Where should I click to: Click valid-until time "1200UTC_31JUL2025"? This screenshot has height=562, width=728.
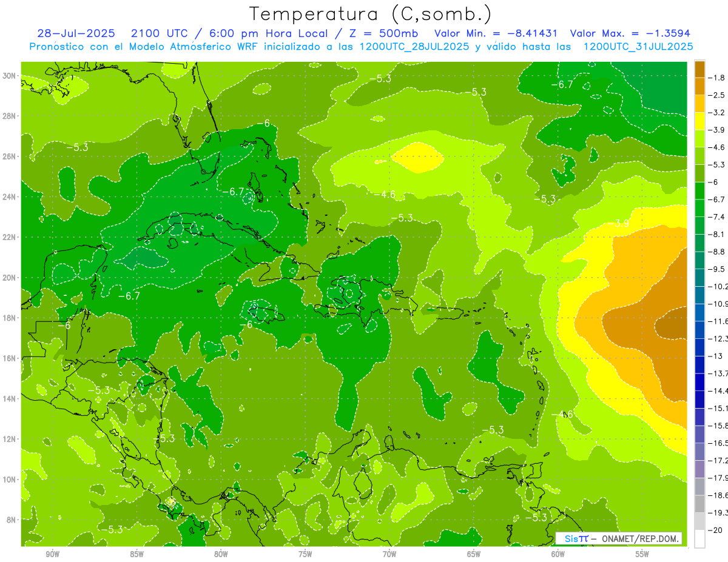(x=638, y=46)
